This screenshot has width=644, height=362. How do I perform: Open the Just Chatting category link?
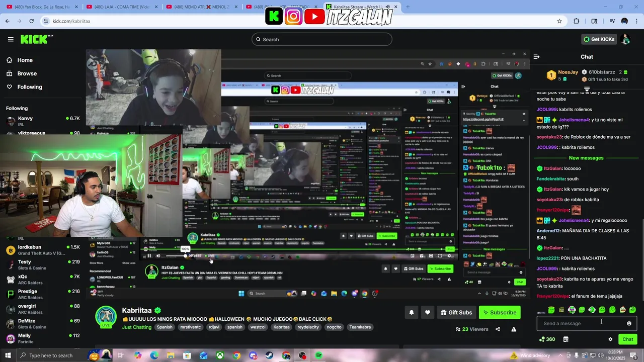[136, 327]
